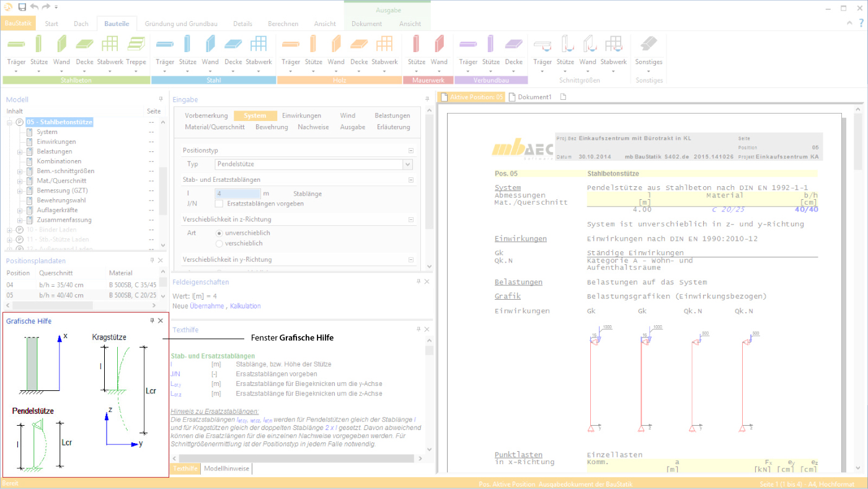The image size is (868, 489).
Task: Select Verbundbau Träger icon
Action: pyautogui.click(x=468, y=44)
